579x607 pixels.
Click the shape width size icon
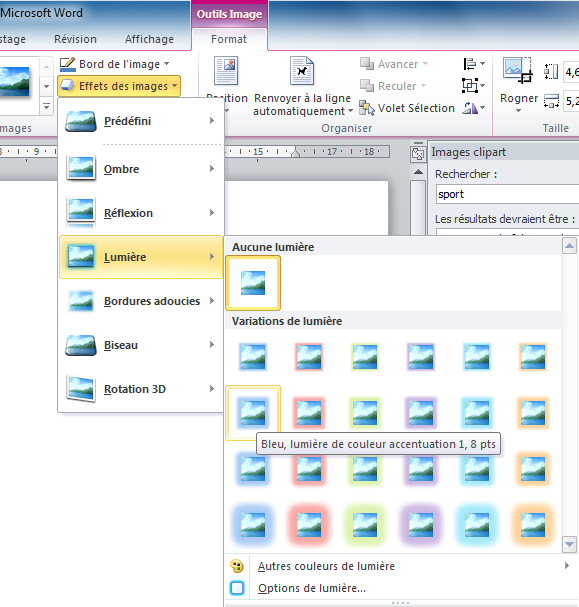551,101
